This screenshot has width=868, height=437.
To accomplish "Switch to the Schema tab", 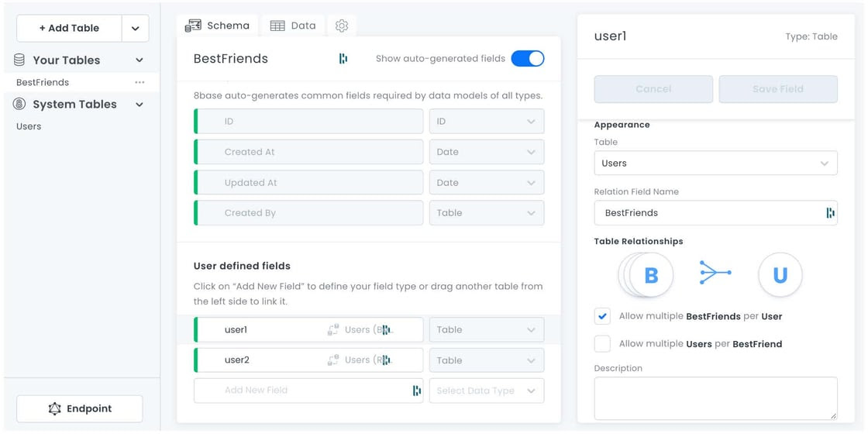I will (218, 26).
